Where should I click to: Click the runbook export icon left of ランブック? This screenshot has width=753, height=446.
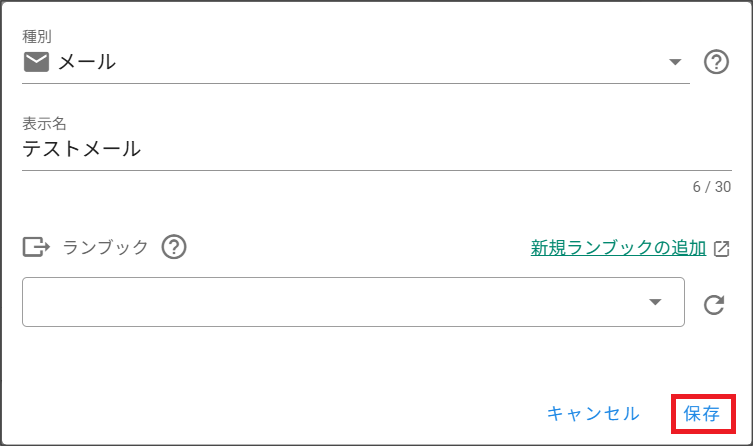click(x=36, y=247)
